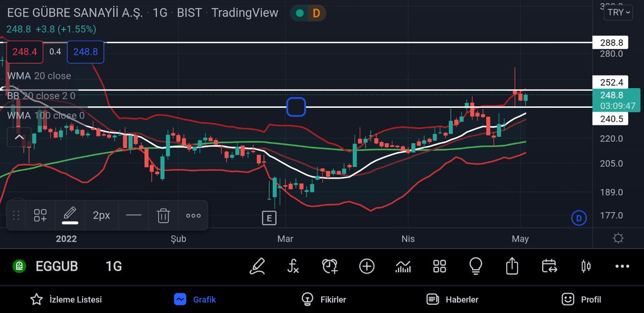Open the chart type candles icon
The width and height of the screenshot is (644, 313).
[x=403, y=266]
